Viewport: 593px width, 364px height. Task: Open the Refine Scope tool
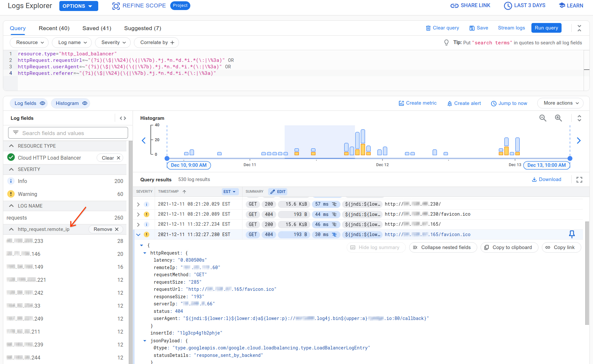(x=139, y=6)
